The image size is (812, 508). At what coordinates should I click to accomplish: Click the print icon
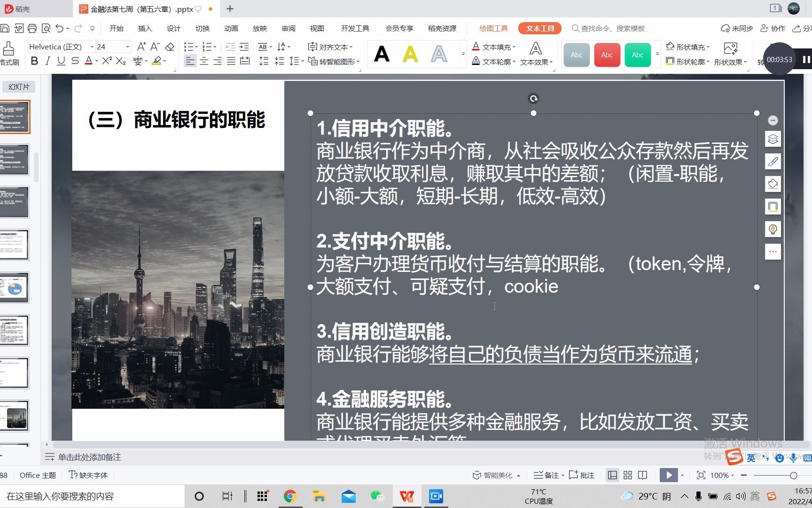[32, 28]
